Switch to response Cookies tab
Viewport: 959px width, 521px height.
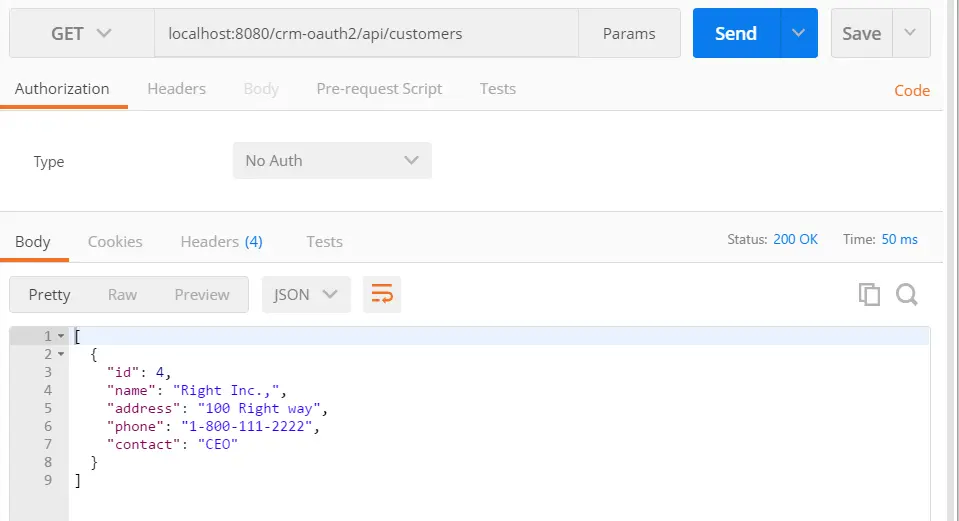115,242
